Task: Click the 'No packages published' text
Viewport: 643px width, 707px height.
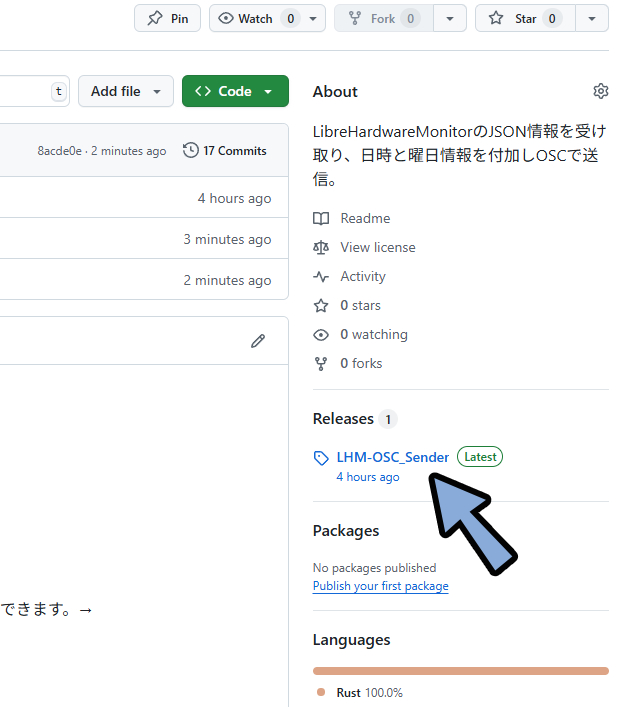Action: click(375, 568)
